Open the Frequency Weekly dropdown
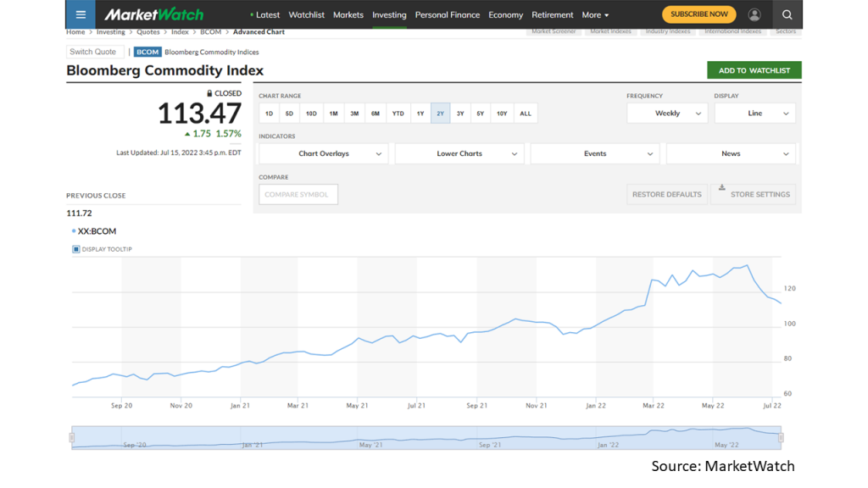This screenshot has height=488, width=868. (667, 114)
